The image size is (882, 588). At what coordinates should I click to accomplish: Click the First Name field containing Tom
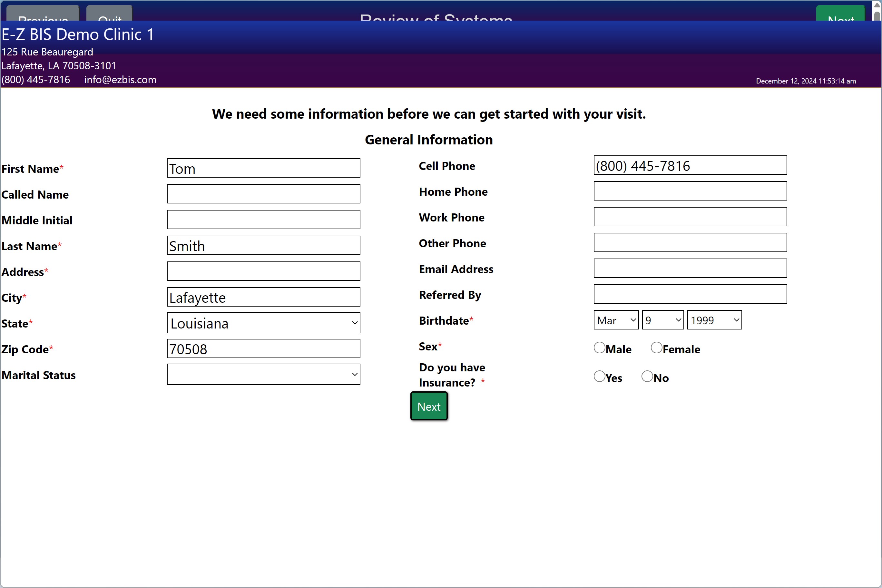(x=263, y=168)
